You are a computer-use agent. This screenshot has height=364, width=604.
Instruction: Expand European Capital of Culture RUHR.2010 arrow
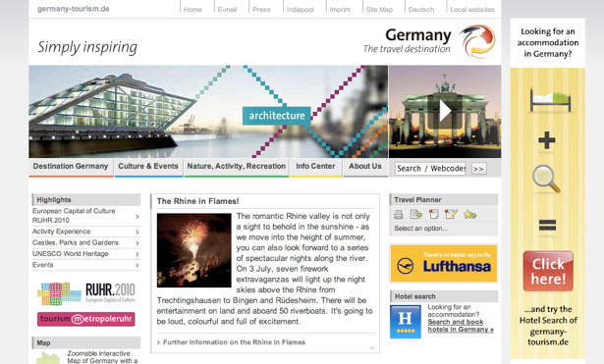(137, 217)
